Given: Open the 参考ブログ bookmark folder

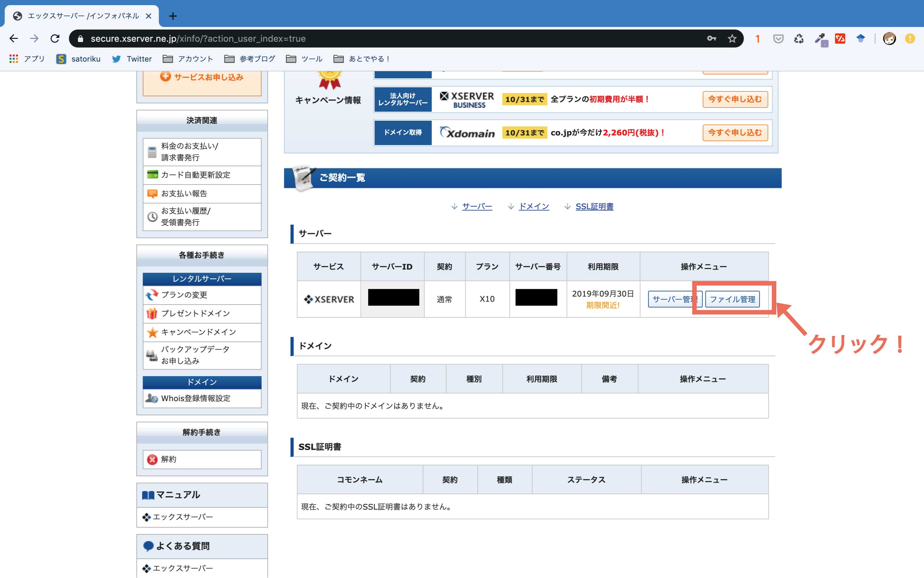Looking at the screenshot, I should point(250,59).
